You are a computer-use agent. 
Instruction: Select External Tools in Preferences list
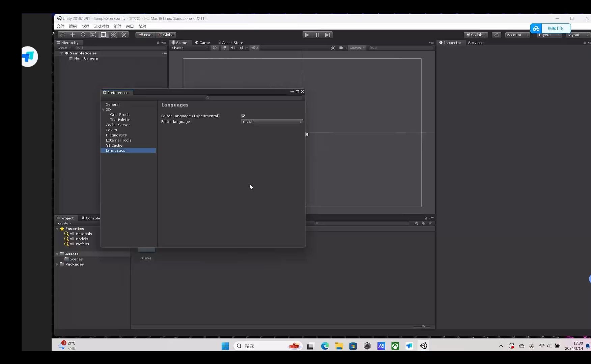[118, 140]
